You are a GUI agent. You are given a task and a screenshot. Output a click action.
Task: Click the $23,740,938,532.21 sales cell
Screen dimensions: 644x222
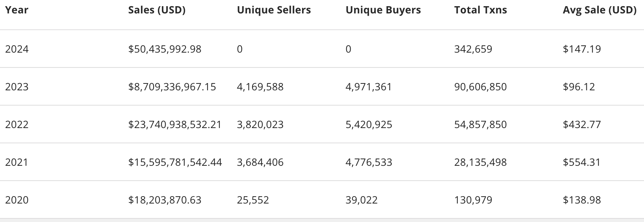(x=175, y=124)
